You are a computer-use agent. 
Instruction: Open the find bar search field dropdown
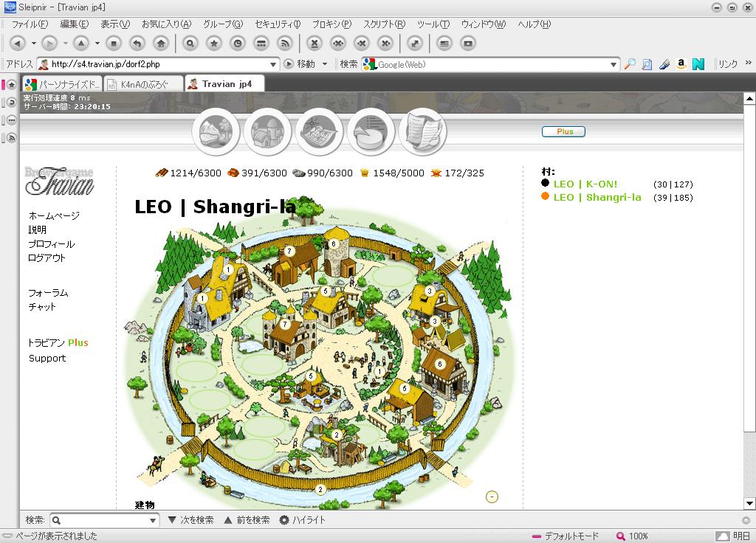point(153,520)
